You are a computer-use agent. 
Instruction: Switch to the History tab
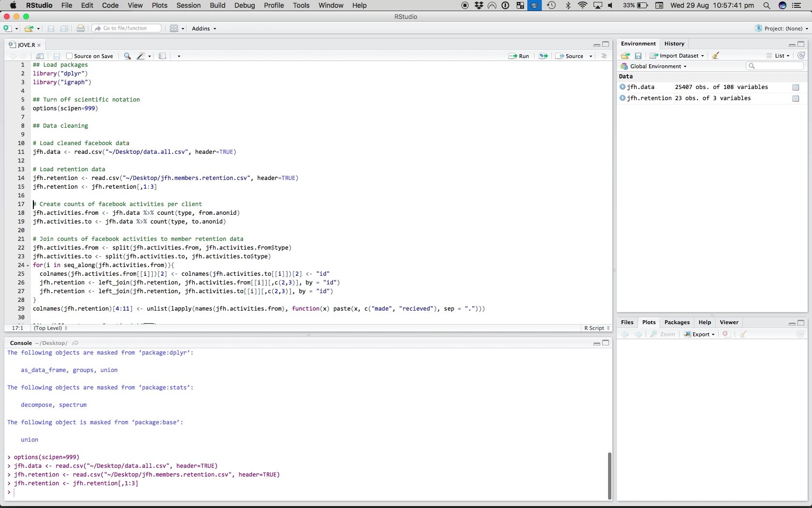click(x=674, y=44)
